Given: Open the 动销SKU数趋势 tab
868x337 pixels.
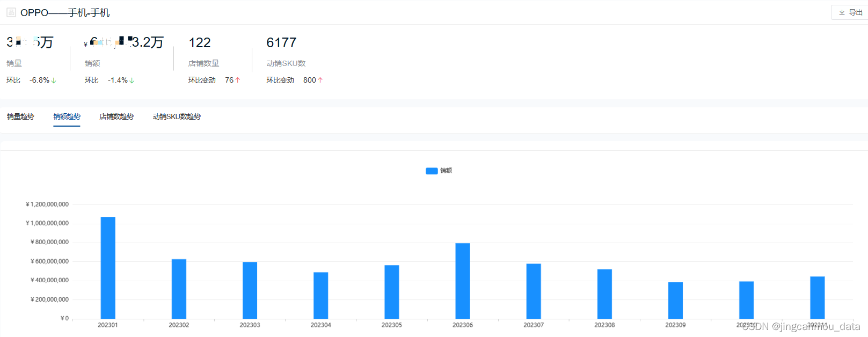Looking at the screenshot, I should click(x=177, y=116).
